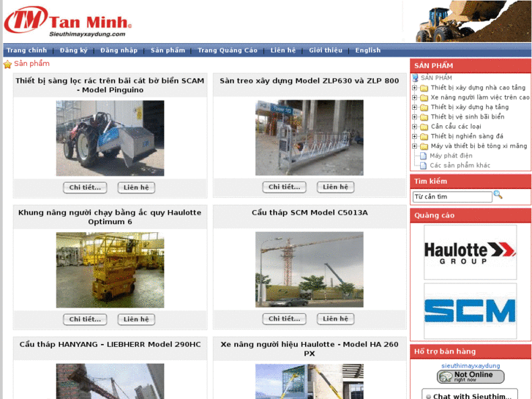Click the Chat with Sieuthim... button

coord(470,395)
